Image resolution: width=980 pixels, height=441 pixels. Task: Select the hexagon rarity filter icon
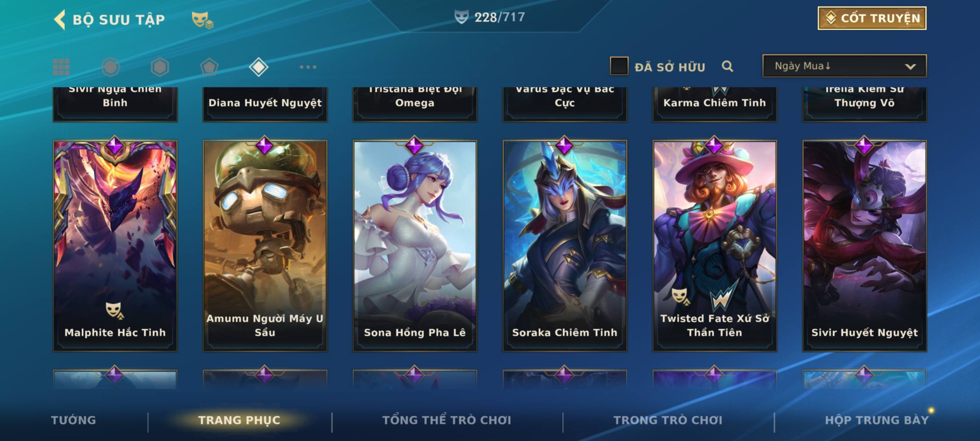[x=160, y=67]
